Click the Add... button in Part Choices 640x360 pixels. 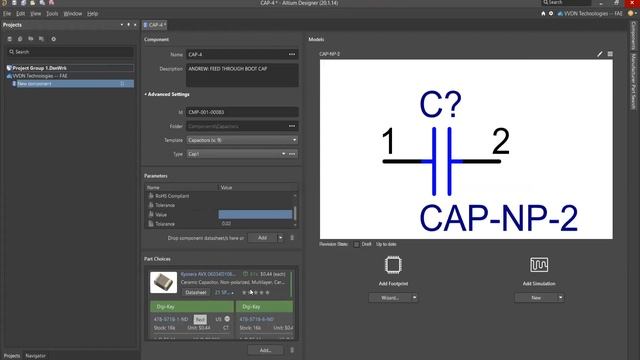click(x=265, y=350)
